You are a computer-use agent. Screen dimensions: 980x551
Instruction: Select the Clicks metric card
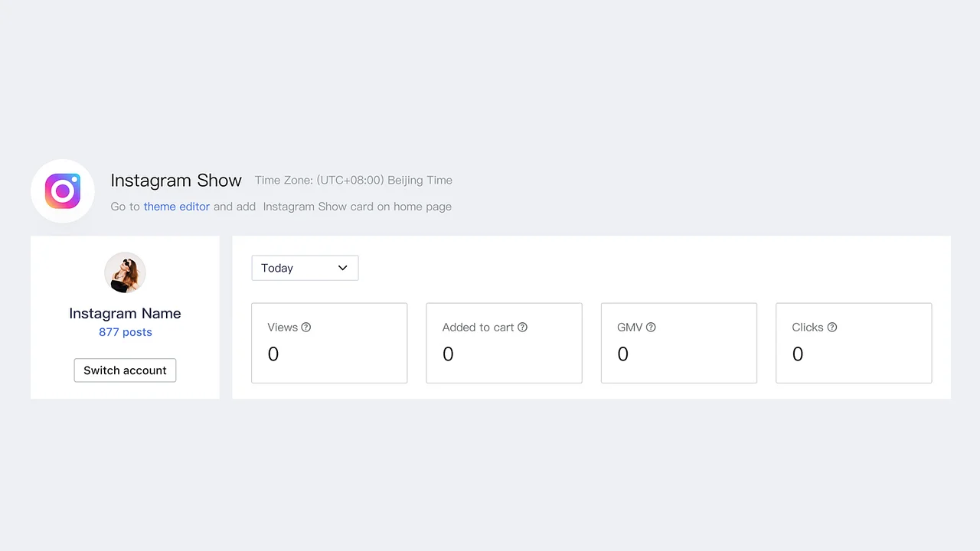tap(853, 342)
